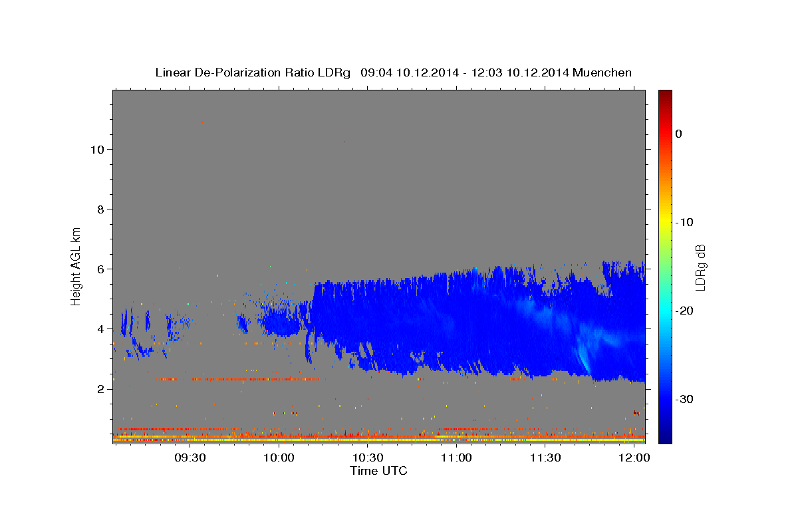The height and width of the screenshot is (532, 798).
Task: Click the height tick label 2
Action: (x=100, y=388)
